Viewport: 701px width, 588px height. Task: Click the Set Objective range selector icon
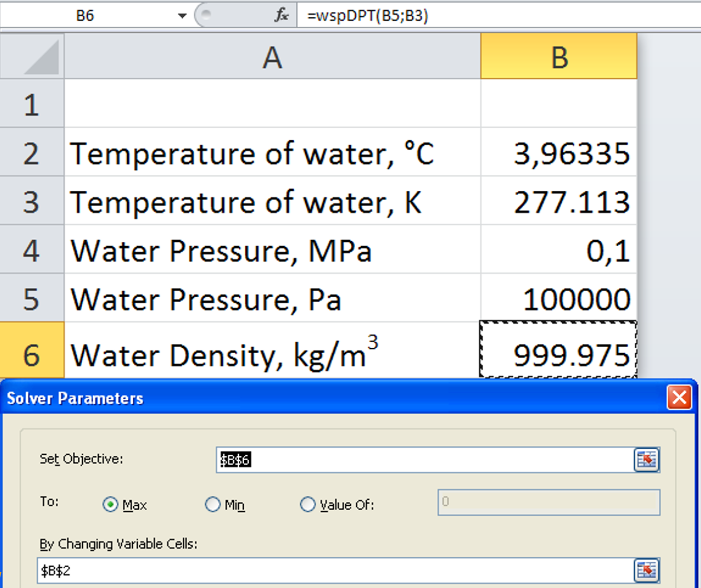point(647,460)
